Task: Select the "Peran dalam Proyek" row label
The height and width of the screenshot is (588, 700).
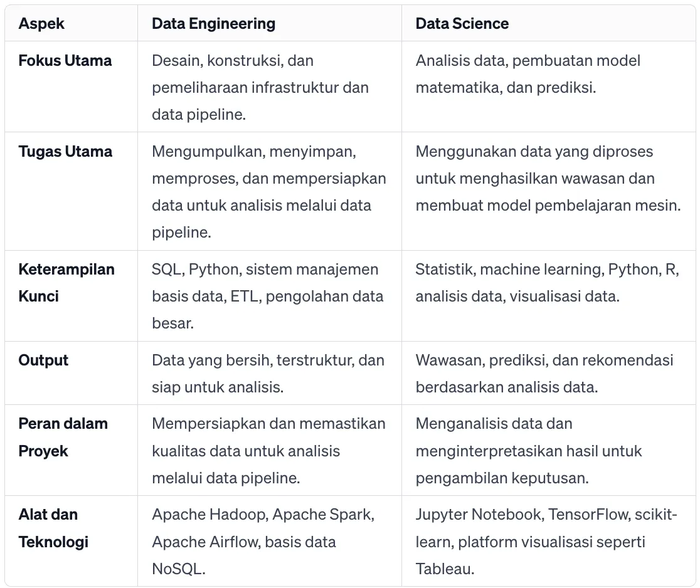Action: tap(63, 437)
